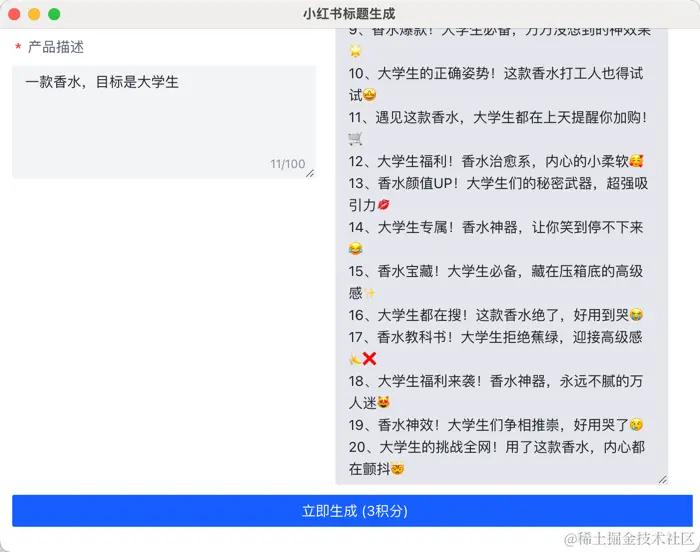The width and height of the screenshot is (700, 552).
Task: Click the emoji after 在颤抖
Action: tap(397, 469)
